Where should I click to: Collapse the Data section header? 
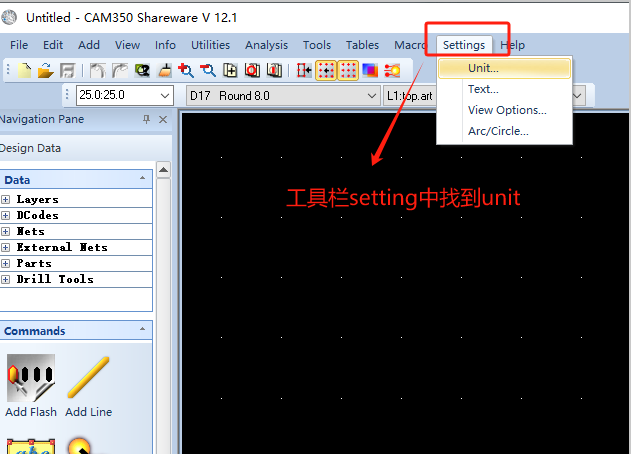click(142, 179)
